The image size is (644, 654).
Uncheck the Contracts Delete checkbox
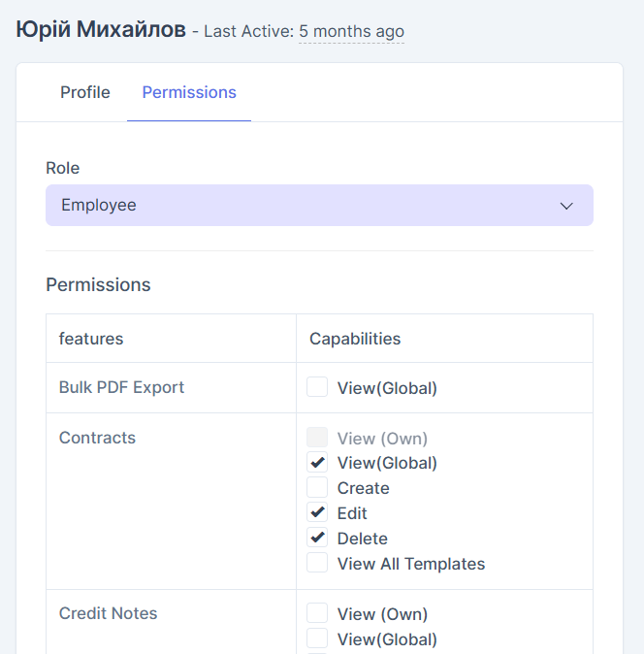tap(317, 539)
